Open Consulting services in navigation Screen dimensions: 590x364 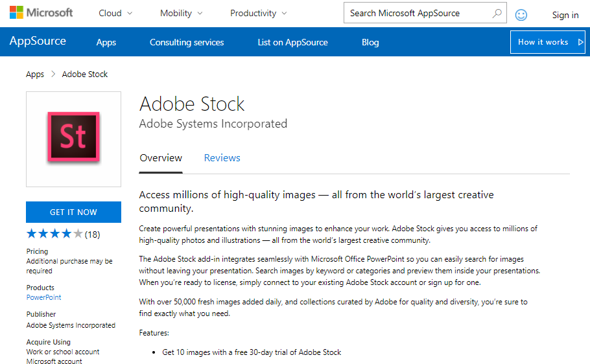click(187, 42)
